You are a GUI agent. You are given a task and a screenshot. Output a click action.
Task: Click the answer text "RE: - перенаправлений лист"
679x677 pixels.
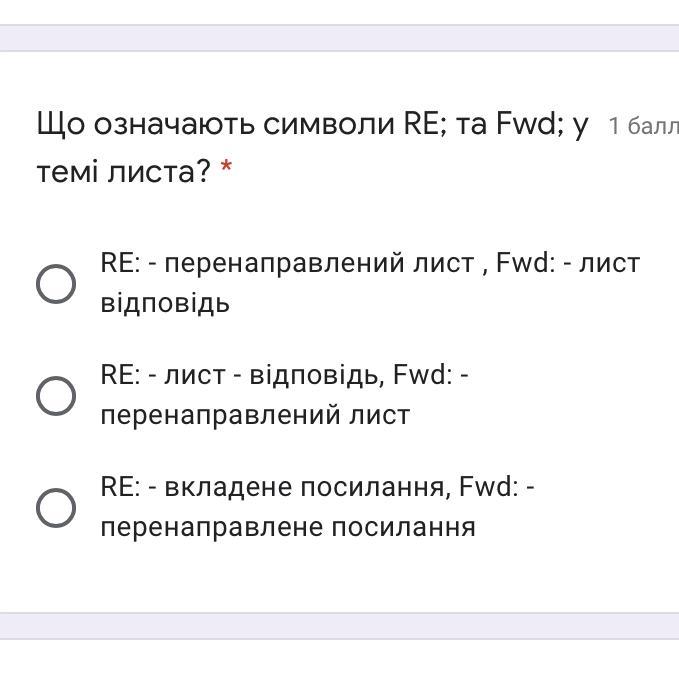click(x=287, y=263)
